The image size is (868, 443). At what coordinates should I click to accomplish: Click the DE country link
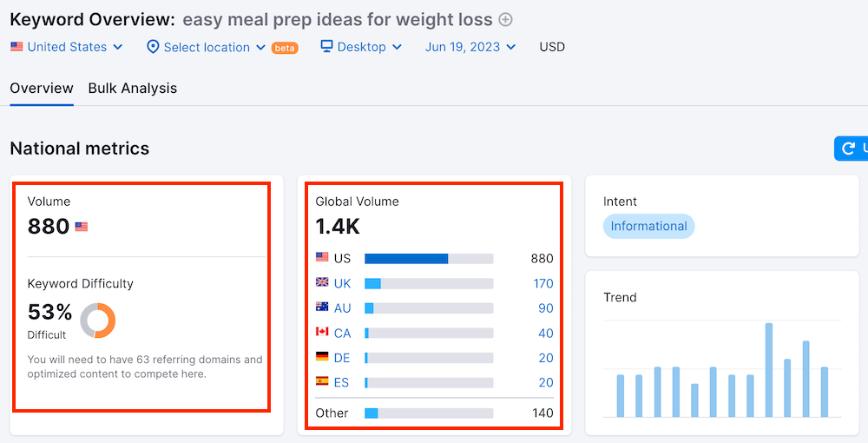[343, 358]
